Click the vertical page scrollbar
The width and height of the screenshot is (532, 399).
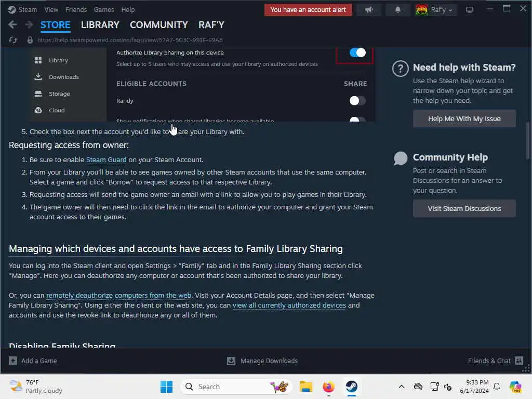point(528,140)
